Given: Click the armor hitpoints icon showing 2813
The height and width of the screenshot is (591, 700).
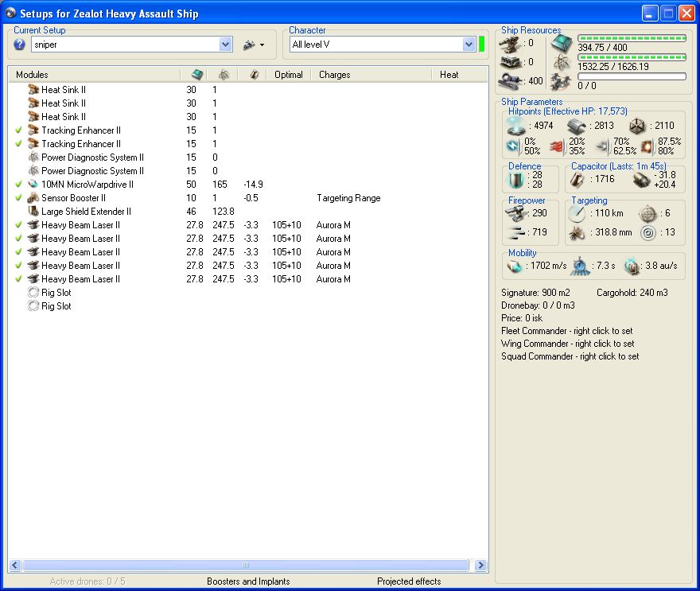Looking at the screenshot, I should pyautogui.click(x=577, y=126).
